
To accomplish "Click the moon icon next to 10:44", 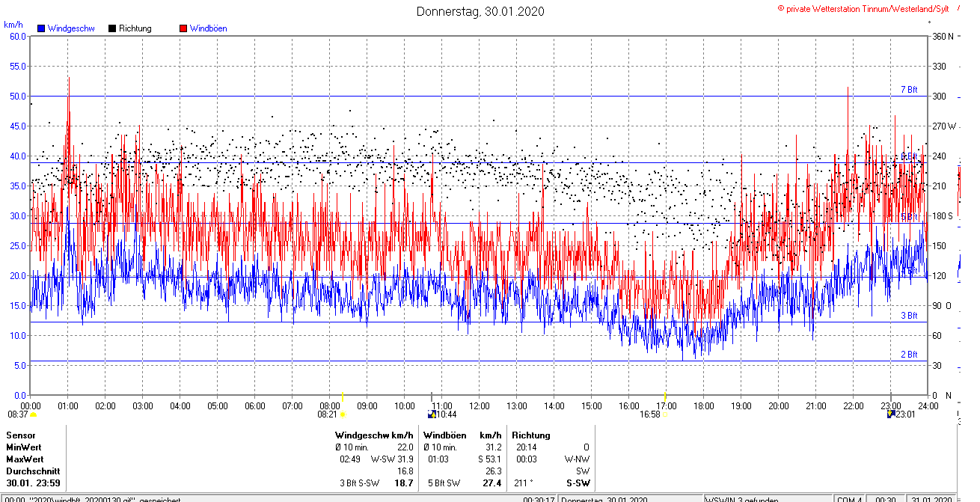I will (432, 414).
